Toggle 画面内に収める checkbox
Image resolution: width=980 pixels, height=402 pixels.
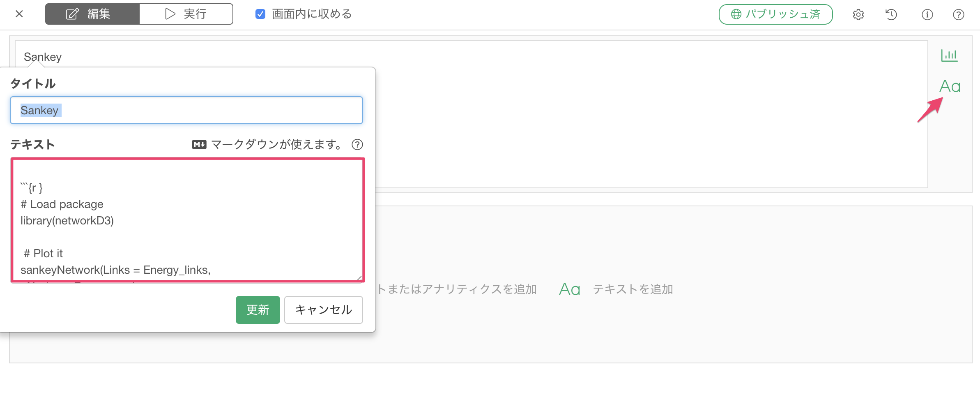coord(260,14)
